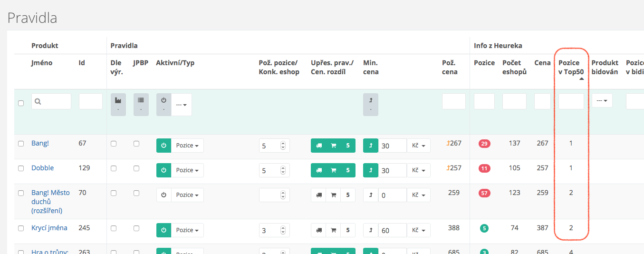The height and width of the screenshot is (254, 644).
Task: Tick JPBP checkbox for Krycí jména
Action: (136, 228)
